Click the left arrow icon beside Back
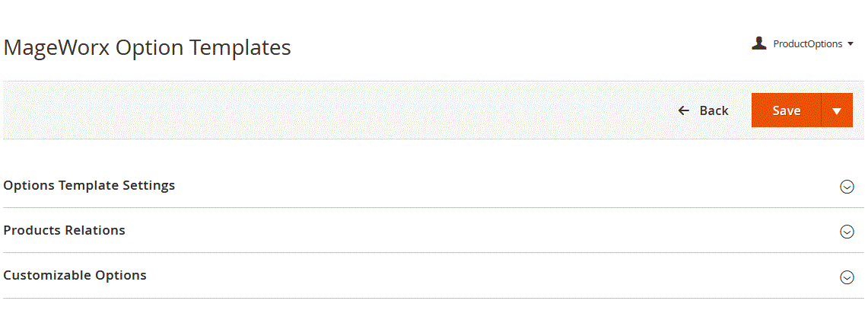 coord(684,110)
